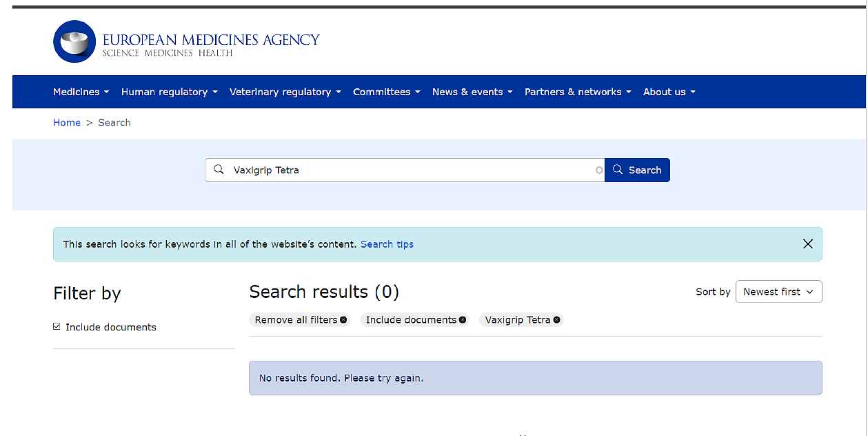
Task: Open the 'Newest first' sort dropdown
Action: click(779, 292)
